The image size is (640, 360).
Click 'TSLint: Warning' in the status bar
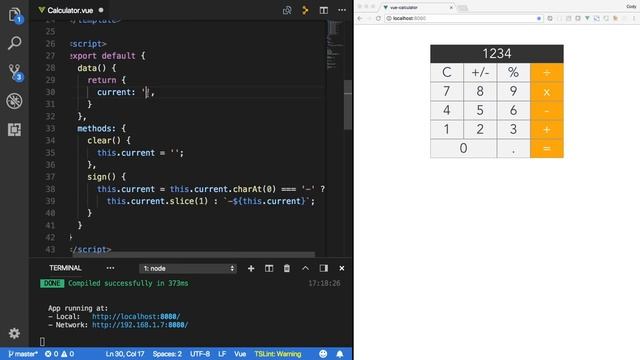pyautogui.click(x=278, y=354)
